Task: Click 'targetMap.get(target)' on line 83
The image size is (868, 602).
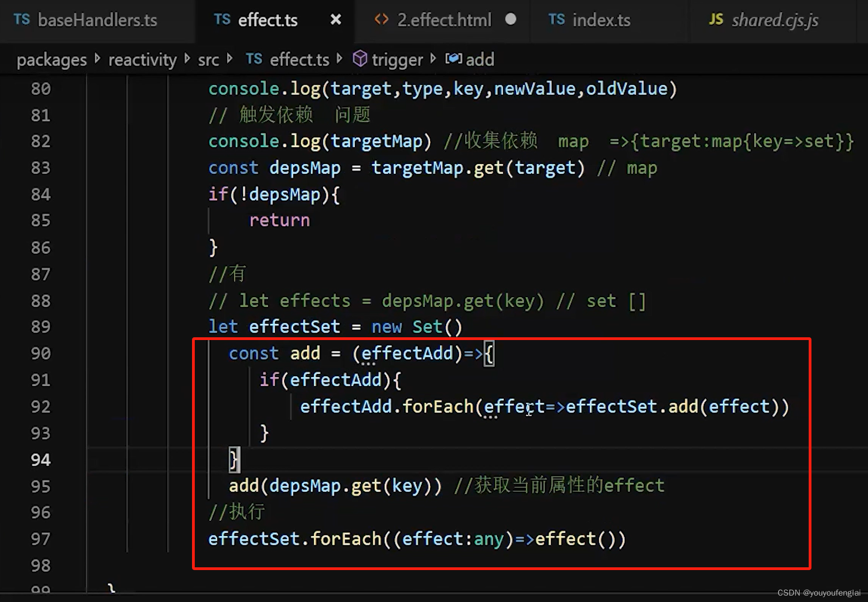Action: pyautogui.click(x=478, y=168)
